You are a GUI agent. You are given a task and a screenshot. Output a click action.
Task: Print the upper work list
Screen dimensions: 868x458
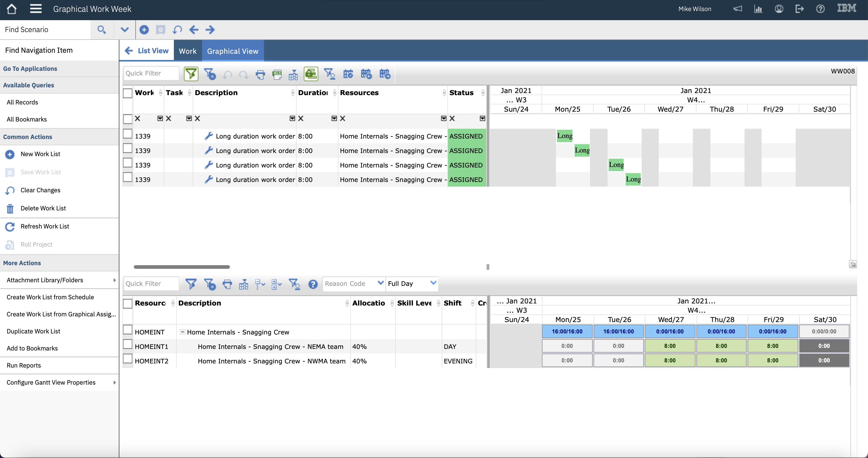point(260,74)
